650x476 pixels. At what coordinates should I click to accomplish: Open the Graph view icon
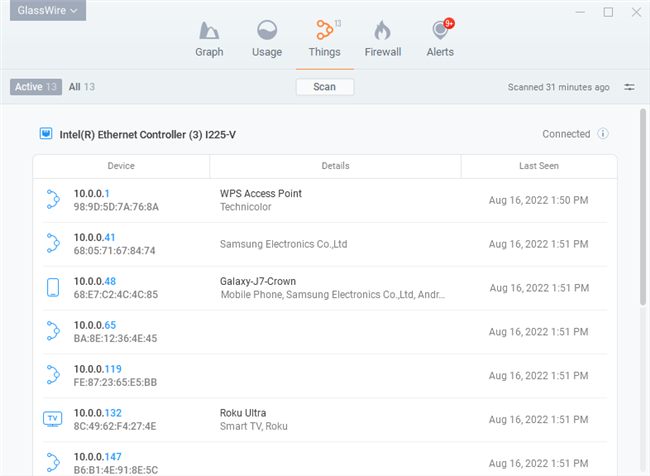(x=209, y=31)
